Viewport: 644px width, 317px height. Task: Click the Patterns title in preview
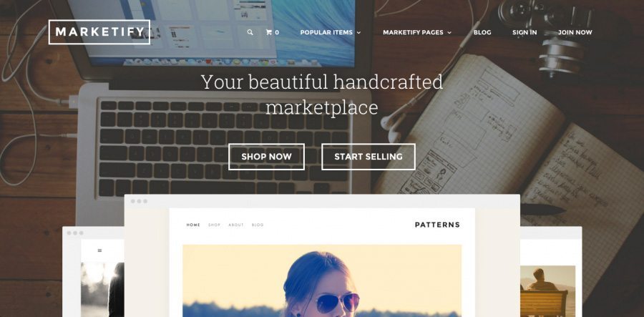point(437,225)
